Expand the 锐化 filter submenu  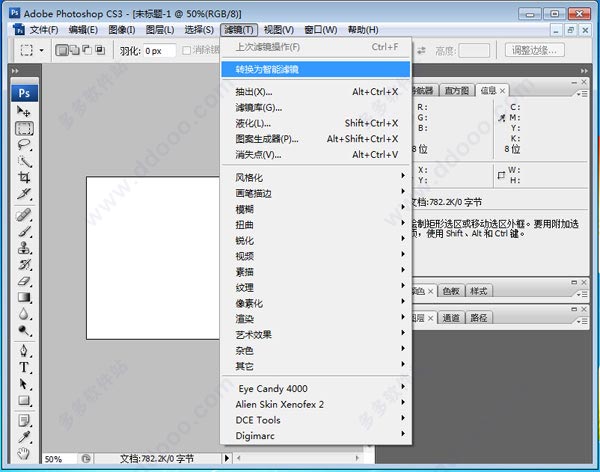tap(316, 240)
